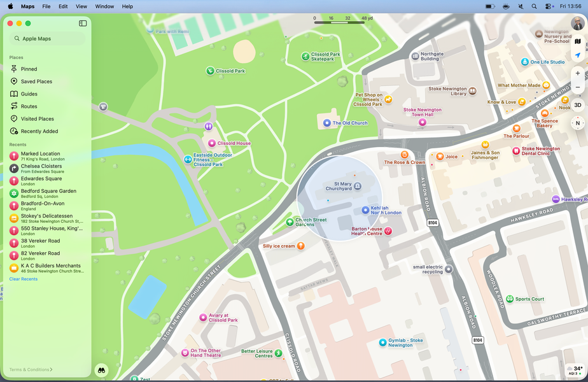
Task: Open Control Centre in menu bar
Action: (549, 6)
